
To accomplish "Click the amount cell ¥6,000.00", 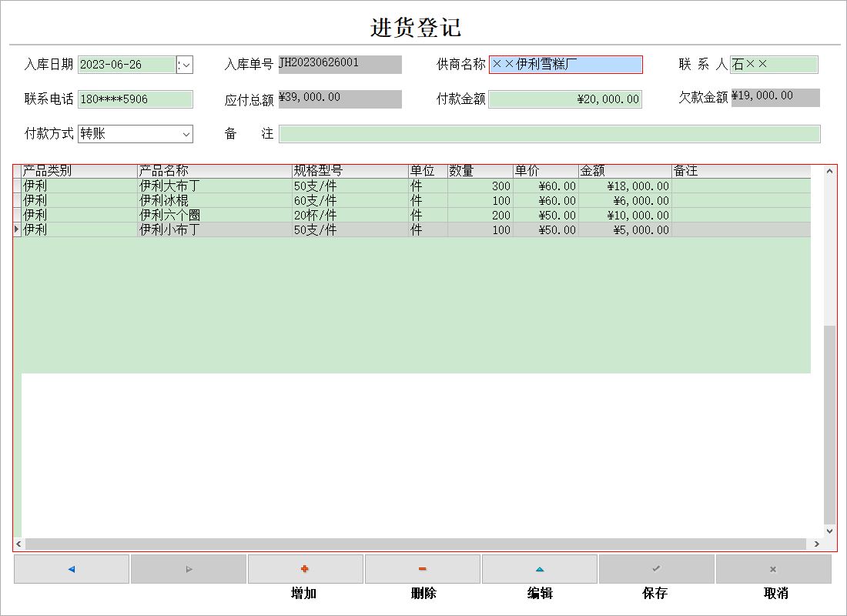I will (x=625, y=200).
